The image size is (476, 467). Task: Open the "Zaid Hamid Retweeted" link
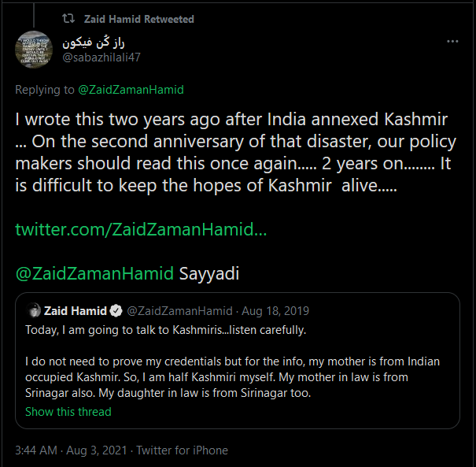click(x=138, y=19)
